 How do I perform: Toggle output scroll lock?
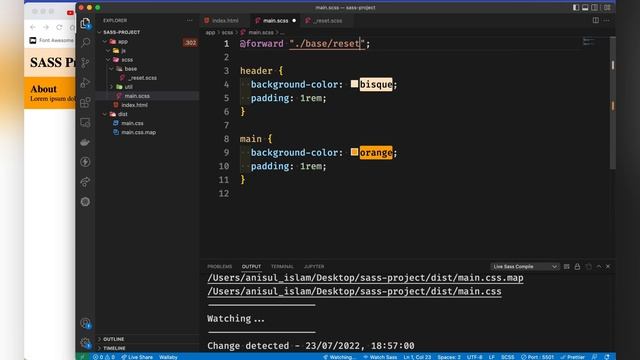click(x=577, y=267)
